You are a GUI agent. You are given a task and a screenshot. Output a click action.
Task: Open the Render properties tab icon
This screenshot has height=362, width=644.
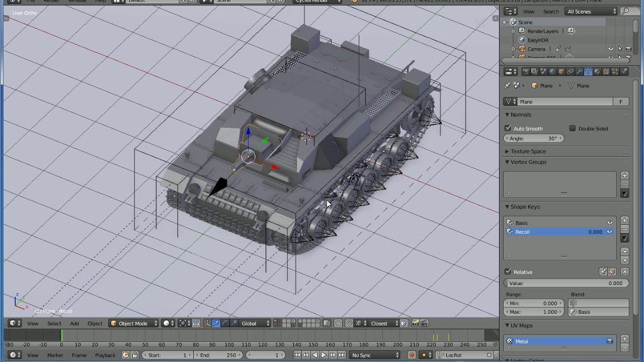(x=526, y=71)
